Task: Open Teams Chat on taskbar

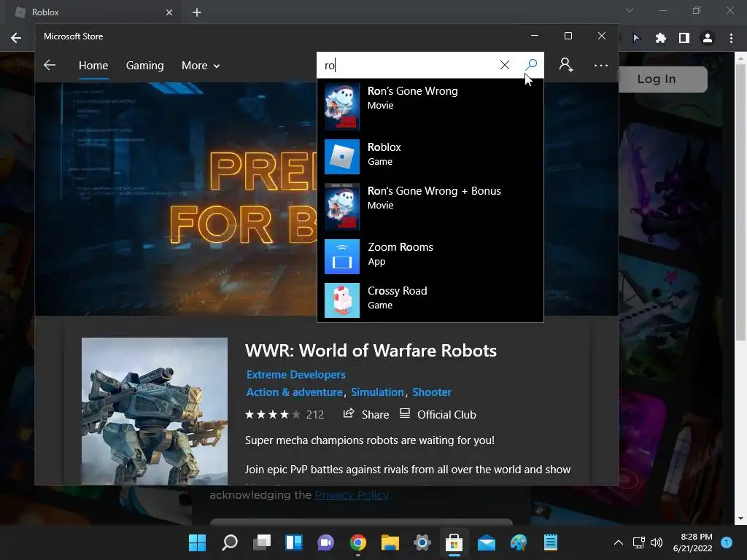Action: pyautogui.click(x=326, y=542)
